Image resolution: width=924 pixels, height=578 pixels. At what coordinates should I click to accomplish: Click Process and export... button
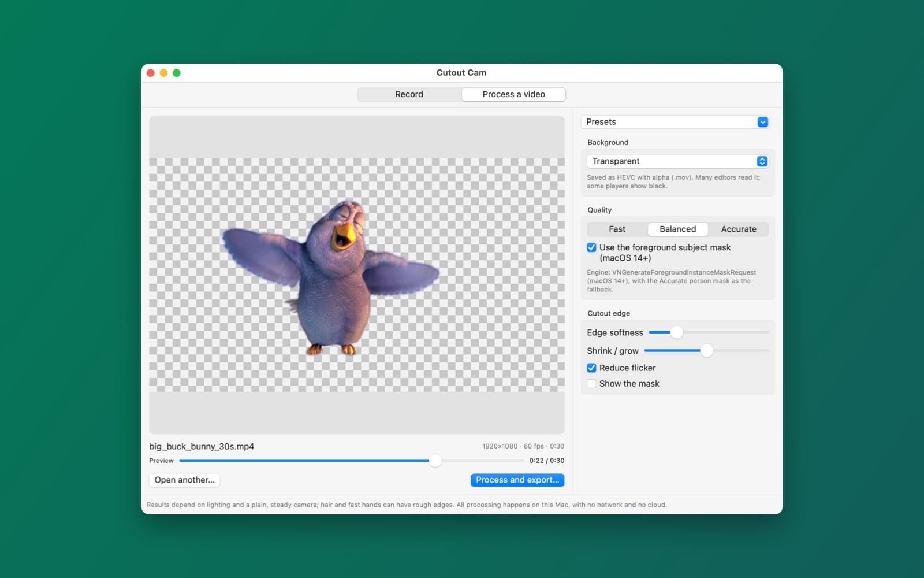tap(517, 480)
